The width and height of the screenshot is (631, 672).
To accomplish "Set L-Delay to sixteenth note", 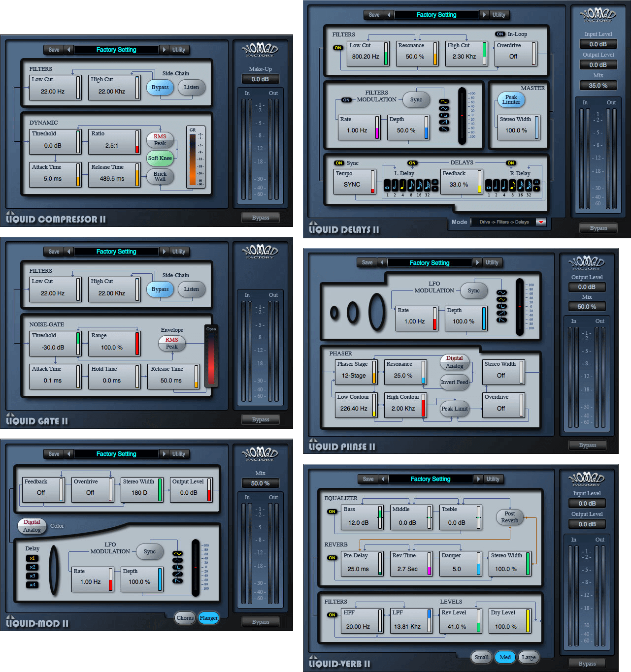I will point(419,185).
